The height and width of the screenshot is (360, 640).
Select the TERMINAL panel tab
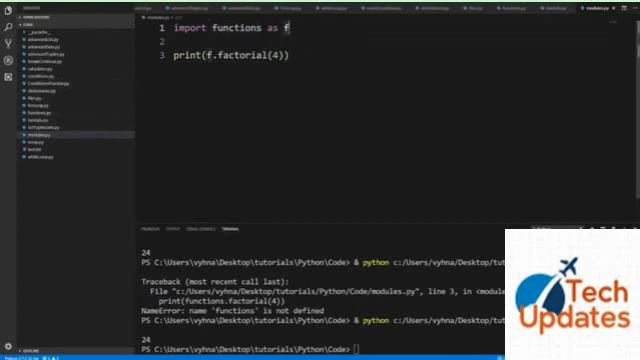point(230,229)
